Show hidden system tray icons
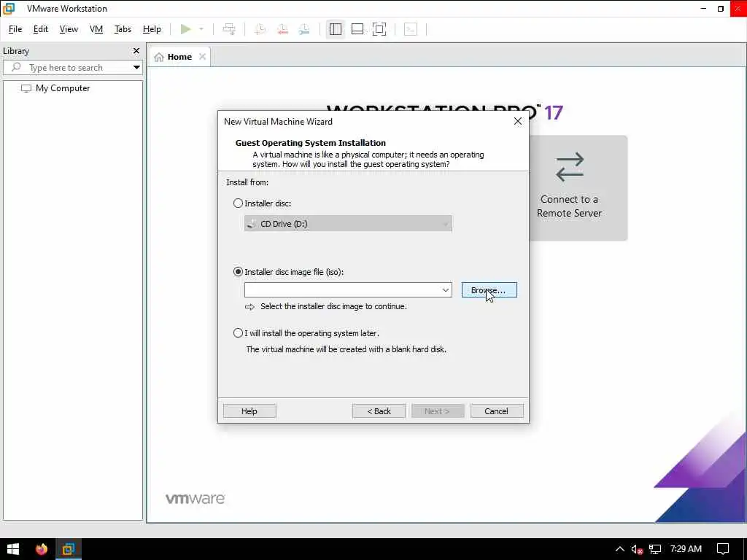The height and width of the screenshot is (560, 747). [619, 549]
